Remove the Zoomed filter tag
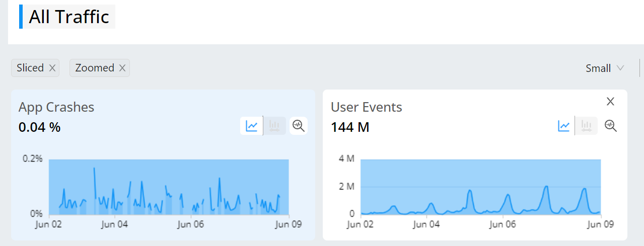Image resolution: width=644 pixels, height=246 pixels. tap(122, 68)
